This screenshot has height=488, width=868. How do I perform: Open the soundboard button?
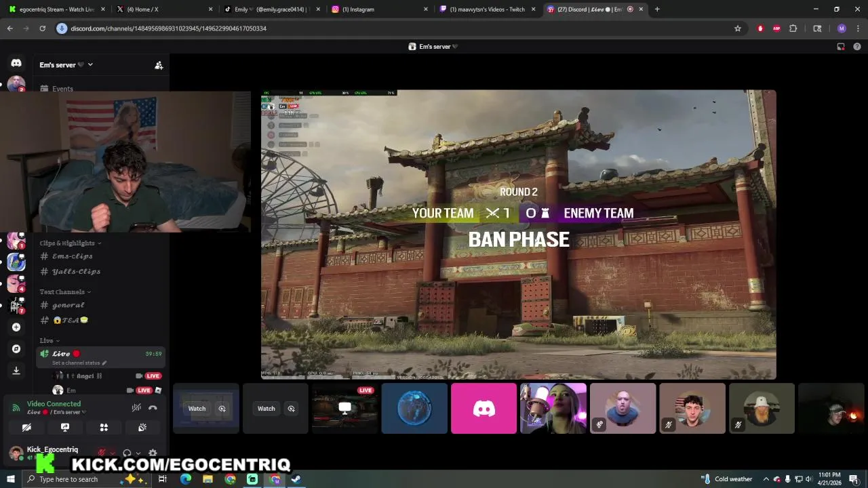tap(142, 428)
